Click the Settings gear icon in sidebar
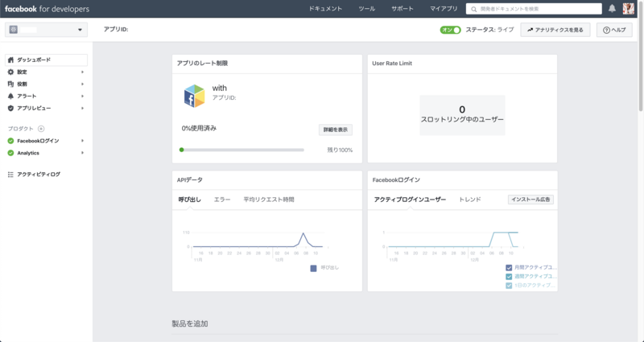 coord(11,72)
